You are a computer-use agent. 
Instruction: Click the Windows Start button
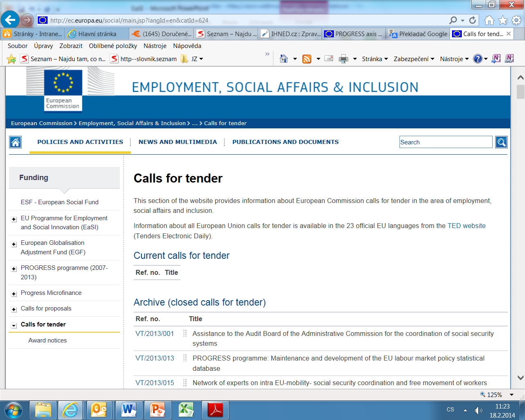[x=14, y=410]
